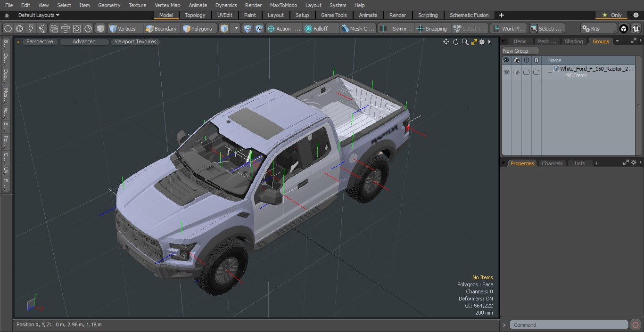
Task: Click the Command input field
Action: coord(569,325)
